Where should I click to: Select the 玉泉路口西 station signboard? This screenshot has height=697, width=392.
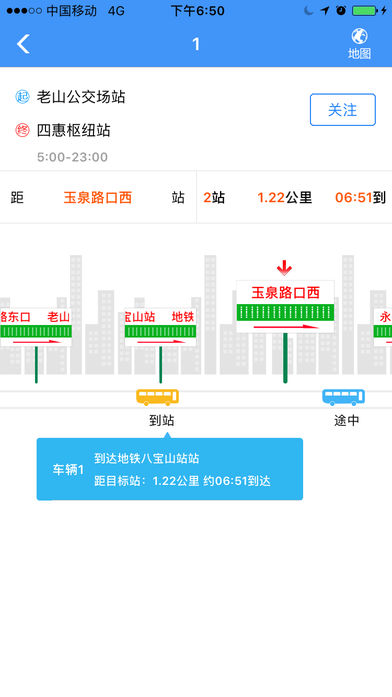(285, 306)
